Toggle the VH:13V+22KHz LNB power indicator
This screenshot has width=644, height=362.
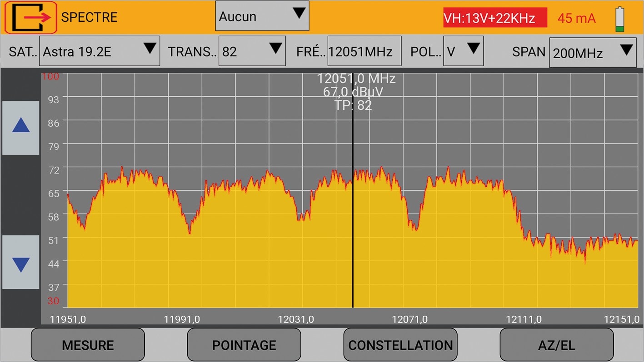pyautogui.click(x=495, y=18)
